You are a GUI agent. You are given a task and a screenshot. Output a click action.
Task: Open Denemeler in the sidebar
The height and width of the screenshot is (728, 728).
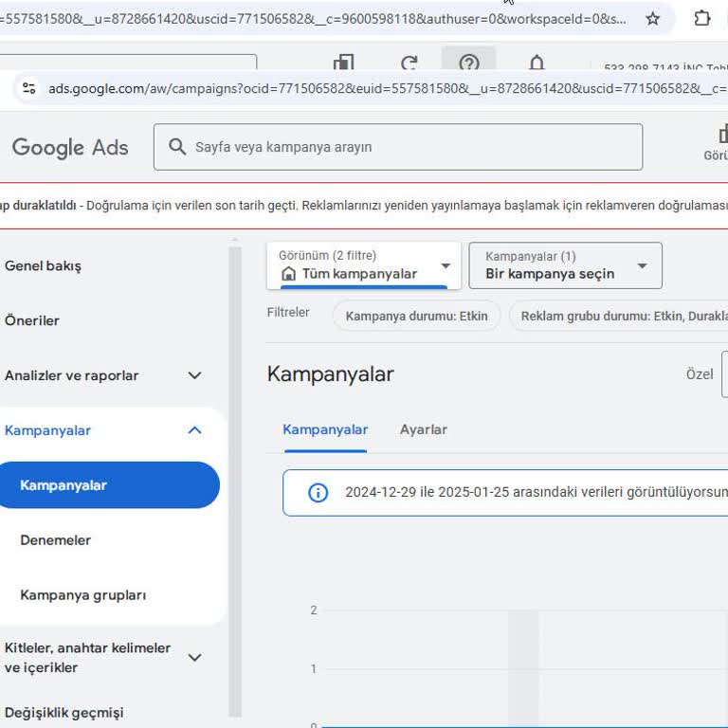(55, 540)
